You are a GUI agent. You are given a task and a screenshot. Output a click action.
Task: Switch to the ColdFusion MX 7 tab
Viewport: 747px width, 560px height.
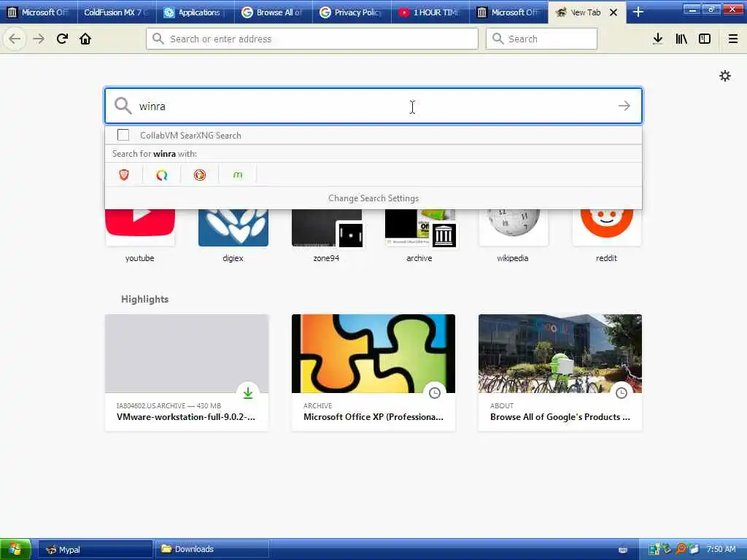tap(117, 12)
